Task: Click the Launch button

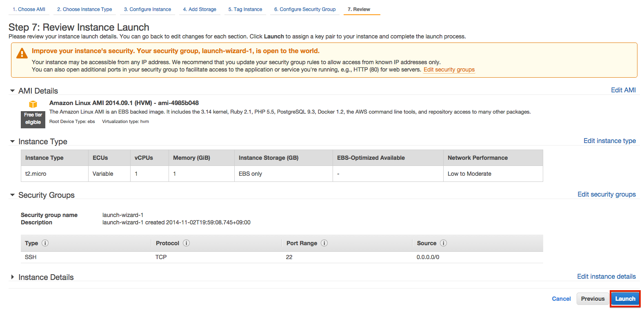Action: 625,299
